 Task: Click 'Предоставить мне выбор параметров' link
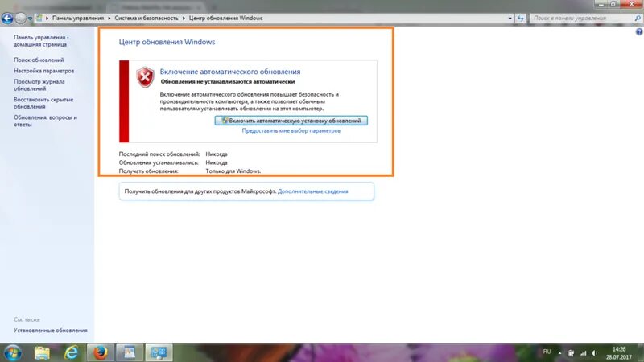click(291, 130)
